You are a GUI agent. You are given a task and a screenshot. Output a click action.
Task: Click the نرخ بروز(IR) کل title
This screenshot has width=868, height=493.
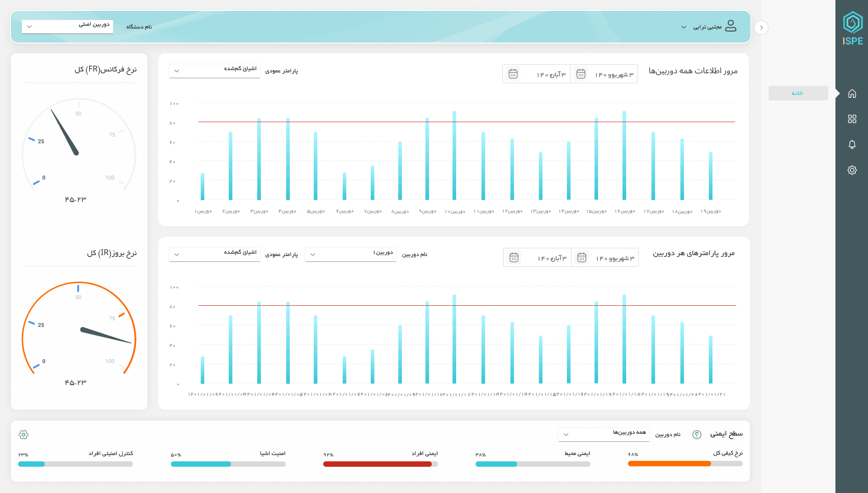(x=112, y=253)
